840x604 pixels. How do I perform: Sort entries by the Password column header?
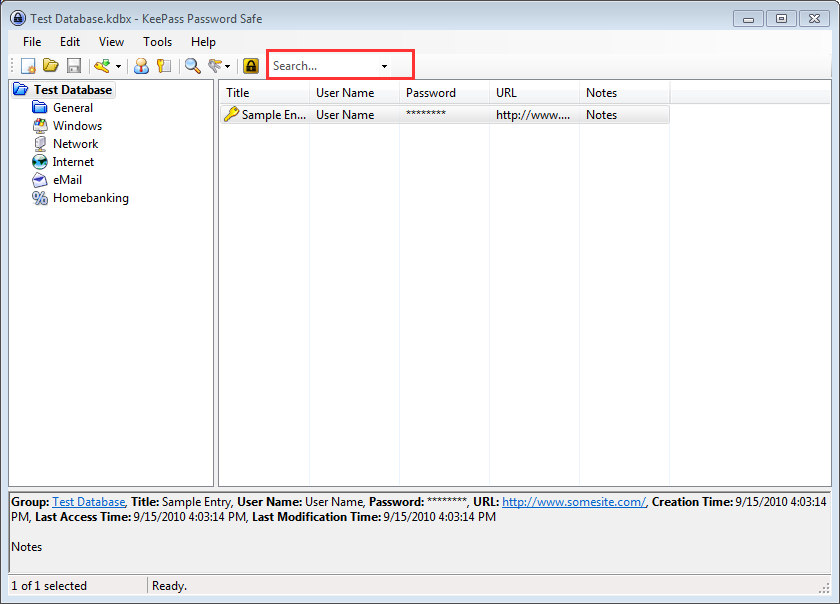pos(445,93)
